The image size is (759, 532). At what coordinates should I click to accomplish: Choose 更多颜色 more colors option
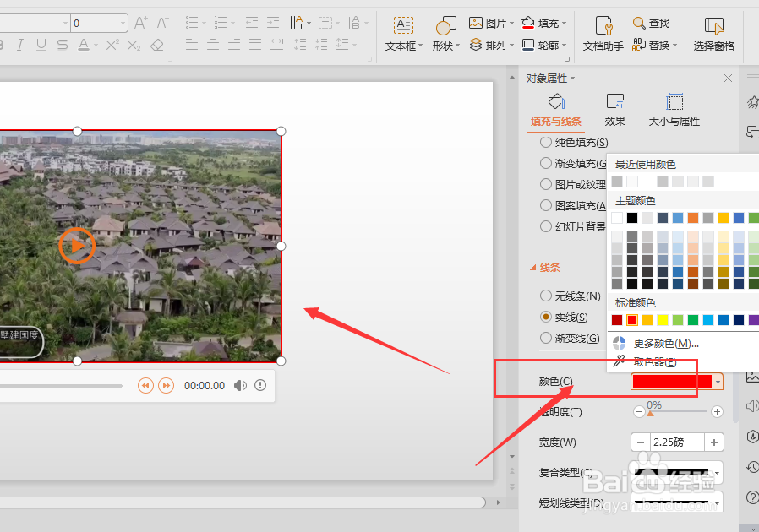click(665, 344)
